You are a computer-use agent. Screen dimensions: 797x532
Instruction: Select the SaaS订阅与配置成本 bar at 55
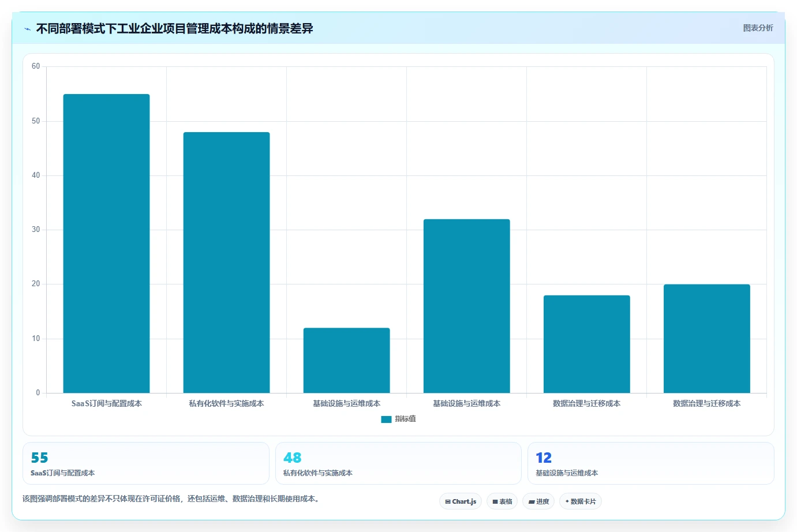tap(106, 243)
